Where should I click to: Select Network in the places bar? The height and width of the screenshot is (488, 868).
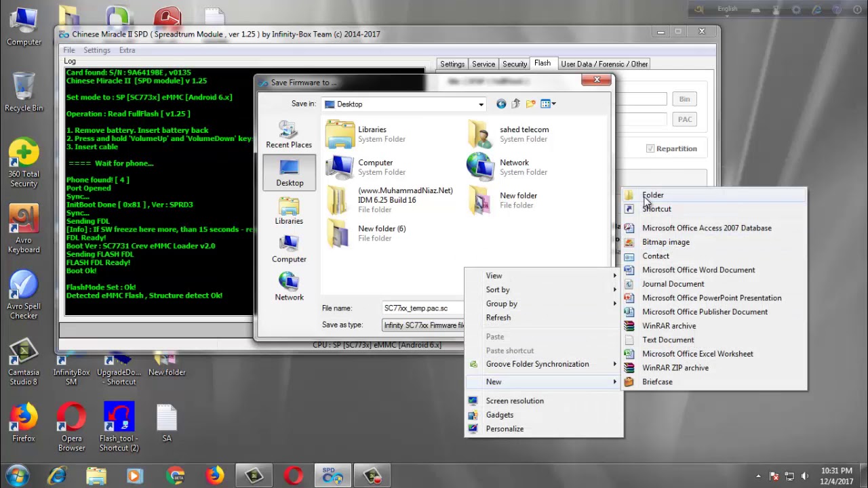point(289,287)
